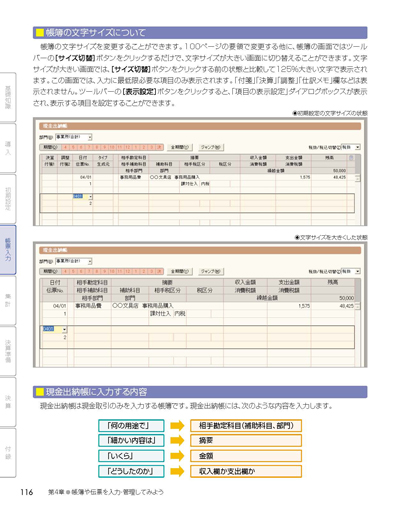The image size is (400, 510).
Task: Click the 期間 button in the enlarged-text ledger
Action: (x=50, y=271)
